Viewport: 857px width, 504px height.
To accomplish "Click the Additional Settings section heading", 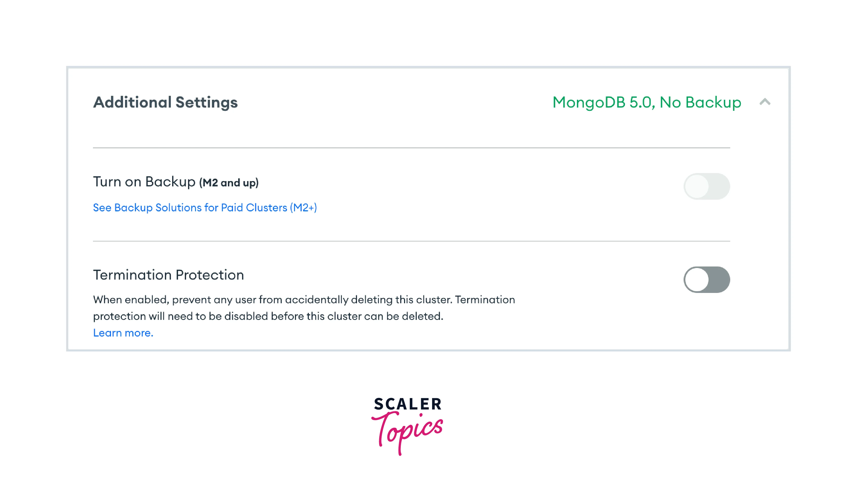I will pos(165,102).
